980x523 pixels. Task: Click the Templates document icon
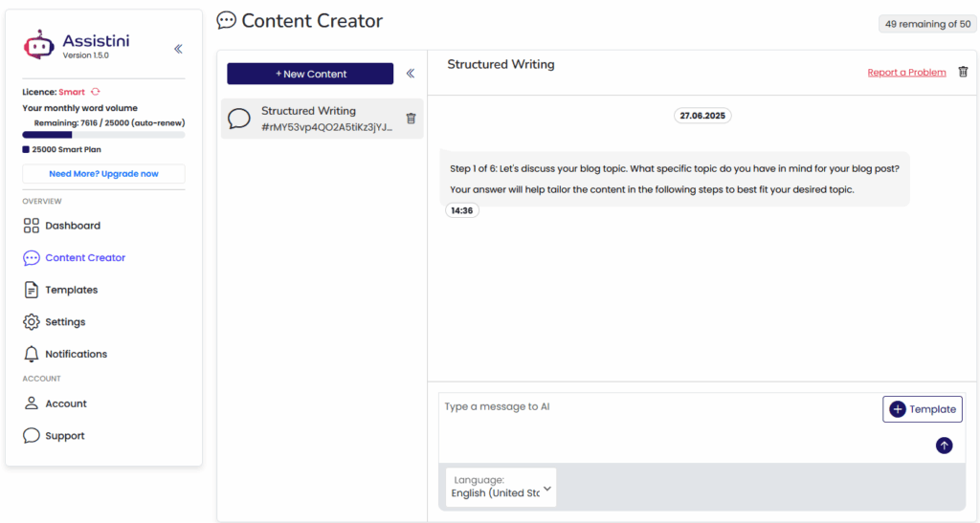pos(32,290)
